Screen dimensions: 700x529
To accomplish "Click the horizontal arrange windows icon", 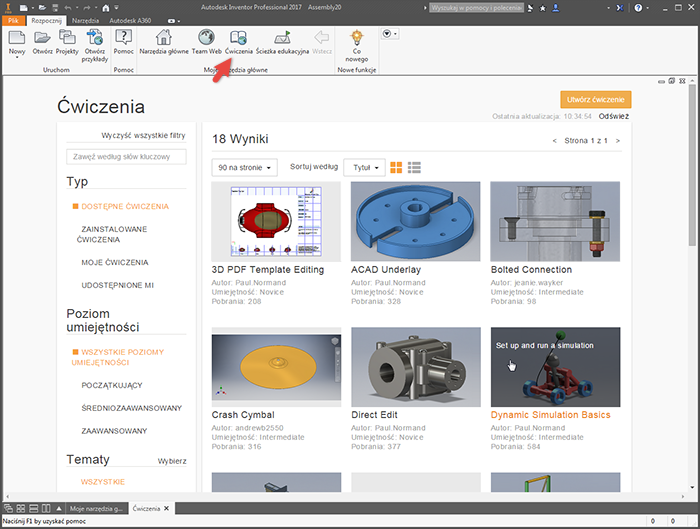I will 33,508.
